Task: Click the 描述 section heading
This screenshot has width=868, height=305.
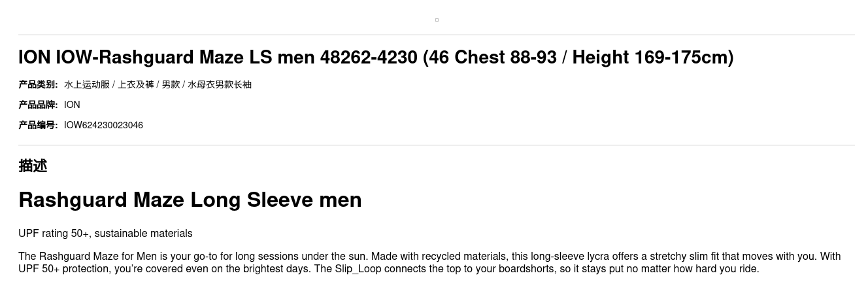Action: click(33, 166)
